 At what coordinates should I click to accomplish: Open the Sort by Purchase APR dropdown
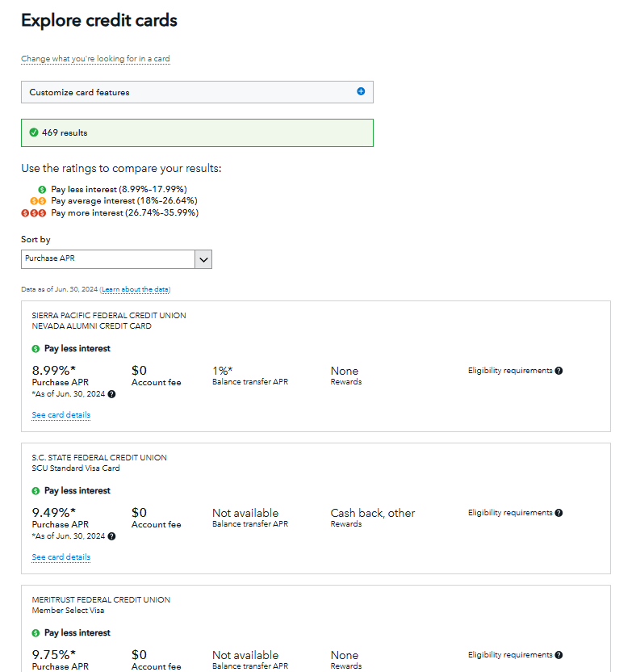click(108, 259)
